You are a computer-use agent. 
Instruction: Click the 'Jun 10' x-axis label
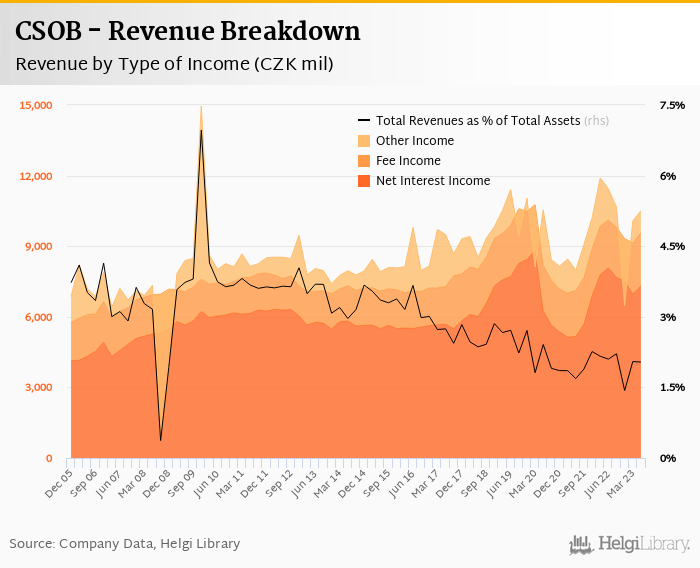(x=206, y=484)
